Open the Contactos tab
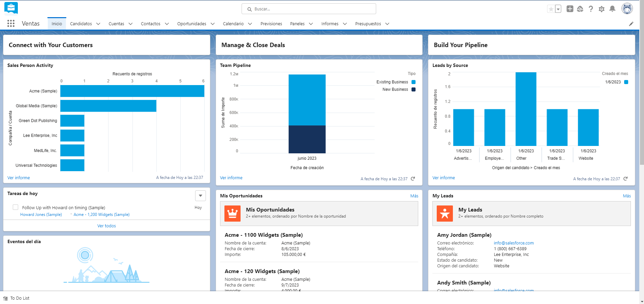 coord(150,24)
